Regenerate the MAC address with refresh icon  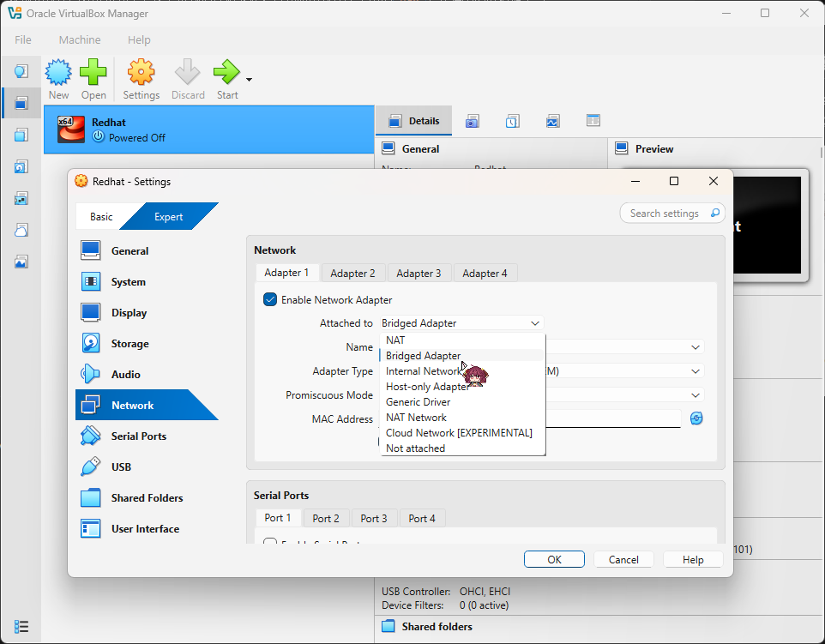click(x=696, y=418)
